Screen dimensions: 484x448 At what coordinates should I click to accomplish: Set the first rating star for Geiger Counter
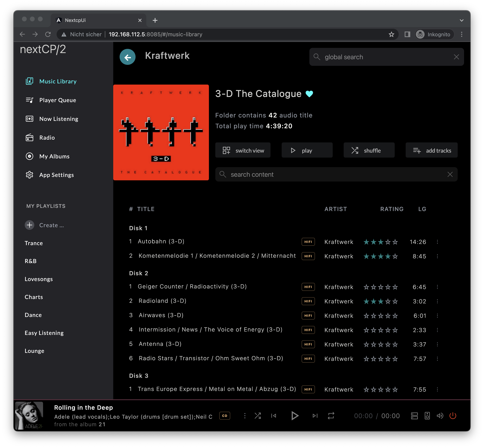pos(366,287)
